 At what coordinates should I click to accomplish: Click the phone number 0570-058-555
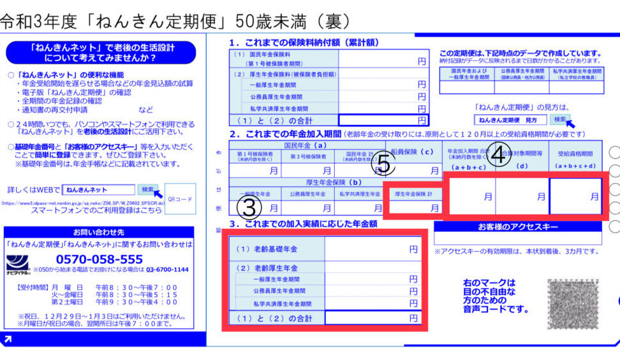(x=100, y=259)
